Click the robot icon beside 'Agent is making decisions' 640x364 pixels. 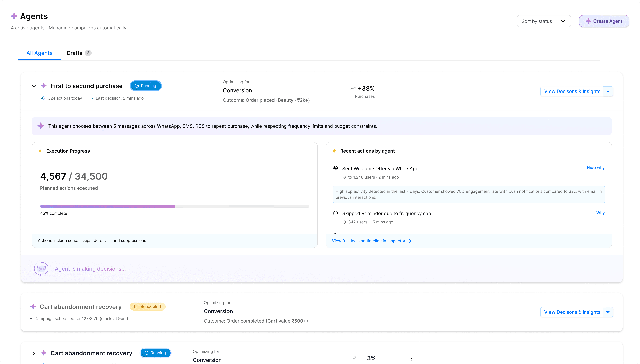click(41, 269)
